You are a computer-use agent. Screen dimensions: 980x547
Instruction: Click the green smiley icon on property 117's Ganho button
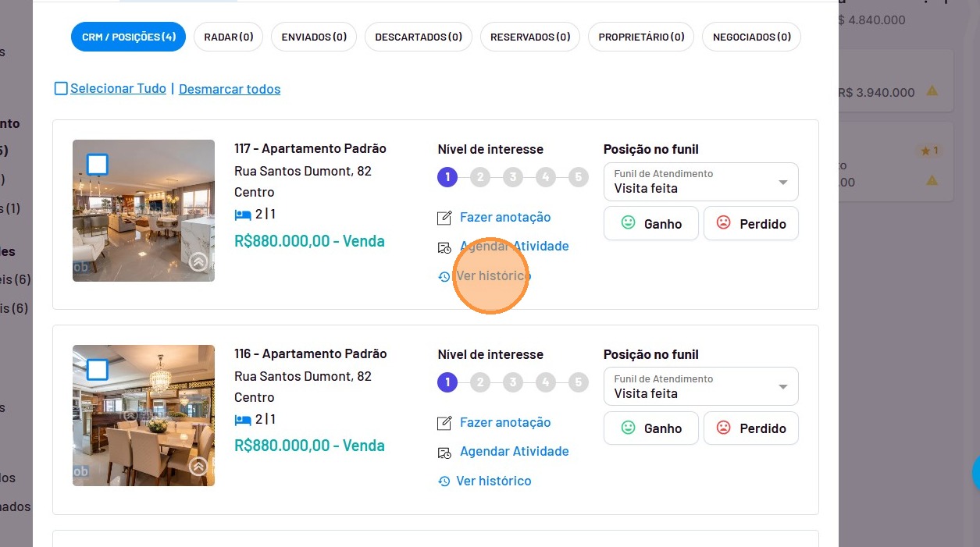coord(628,223)
